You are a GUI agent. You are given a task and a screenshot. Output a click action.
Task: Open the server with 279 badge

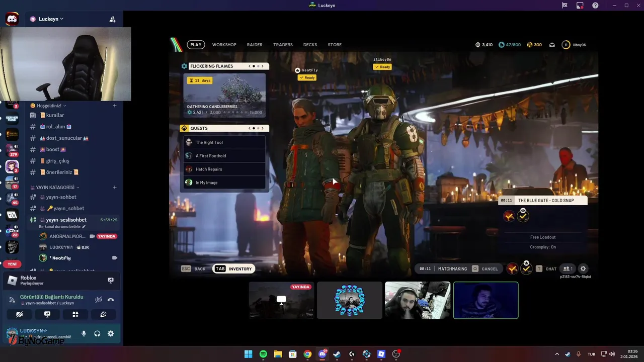click(12, 150)
